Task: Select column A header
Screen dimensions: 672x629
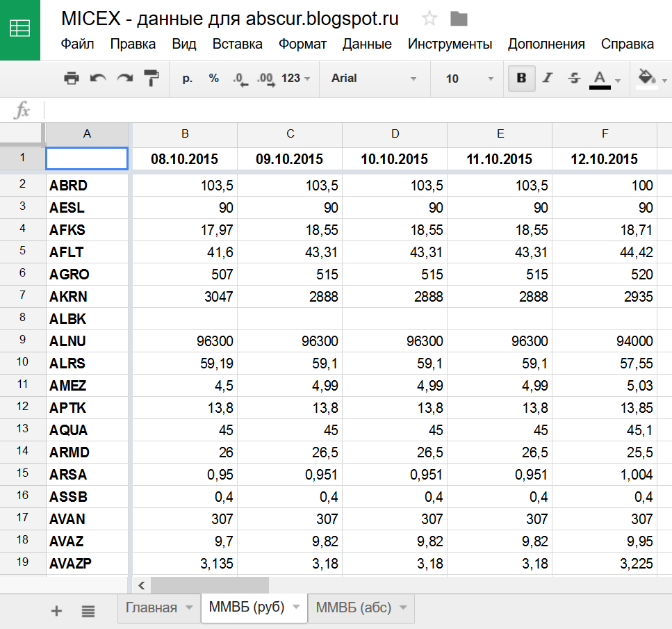Action: coord(87,134)
